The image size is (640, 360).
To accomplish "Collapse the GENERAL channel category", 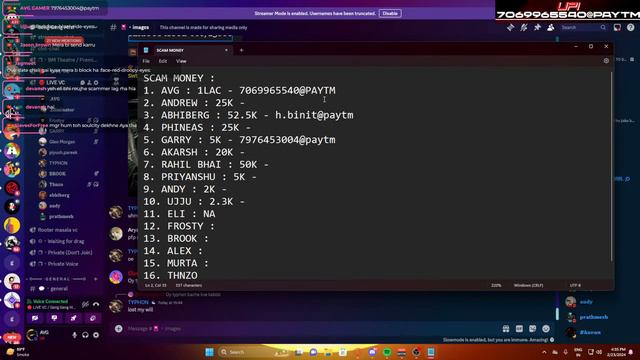I will point(57,279).
